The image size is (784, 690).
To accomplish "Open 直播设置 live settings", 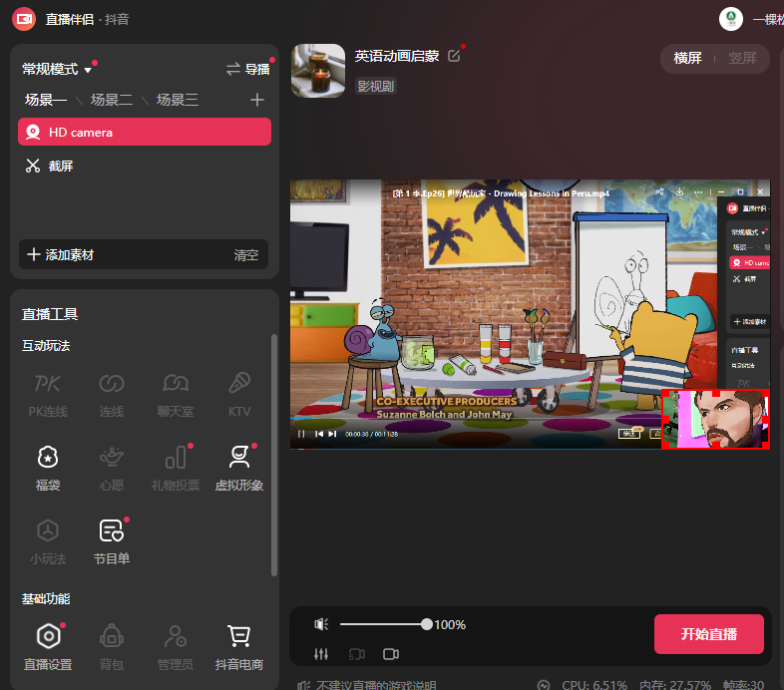I will (48, 647).
